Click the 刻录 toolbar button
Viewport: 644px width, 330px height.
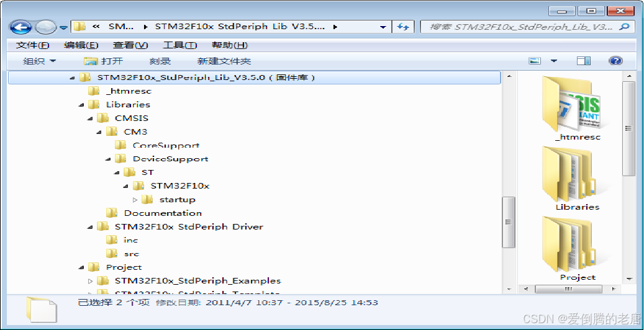point(160,61)
